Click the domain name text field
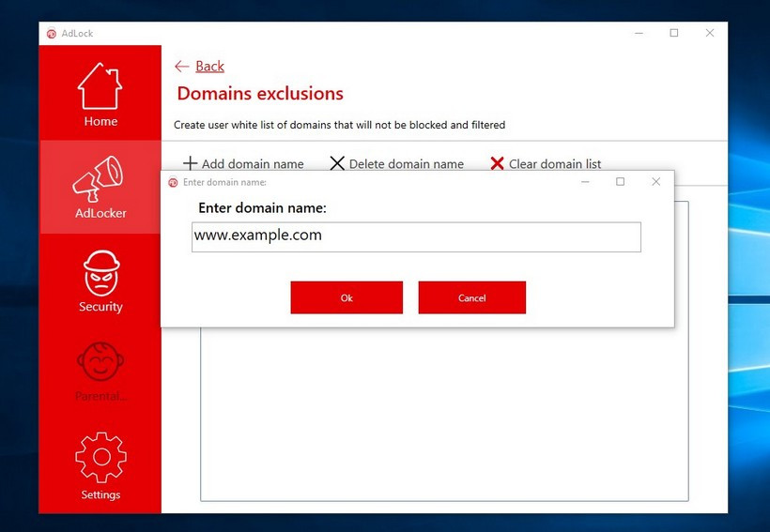This screenshot has height=532, width=770. [x=416, y=237]
